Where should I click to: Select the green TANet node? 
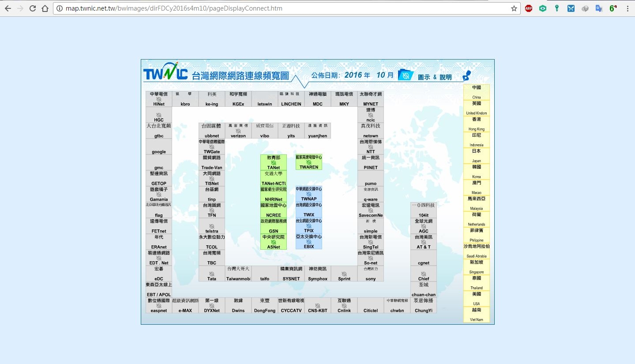point(274,162)
